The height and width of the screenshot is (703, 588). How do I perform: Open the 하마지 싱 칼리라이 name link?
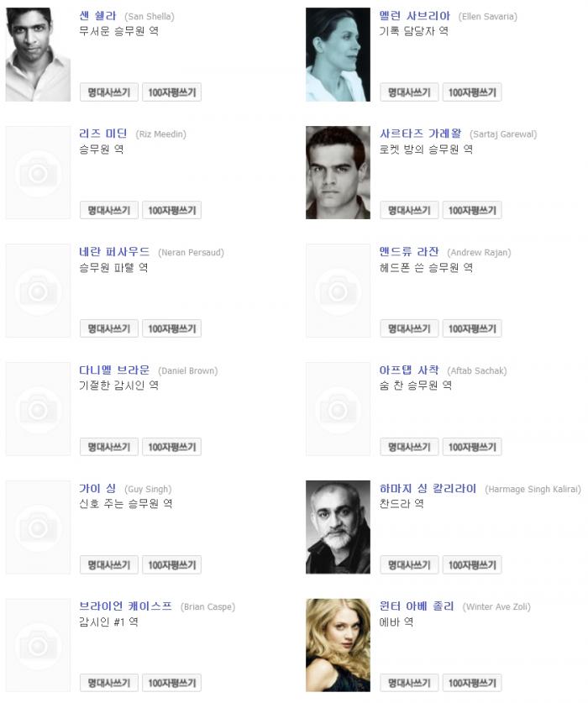click(428, 488)
